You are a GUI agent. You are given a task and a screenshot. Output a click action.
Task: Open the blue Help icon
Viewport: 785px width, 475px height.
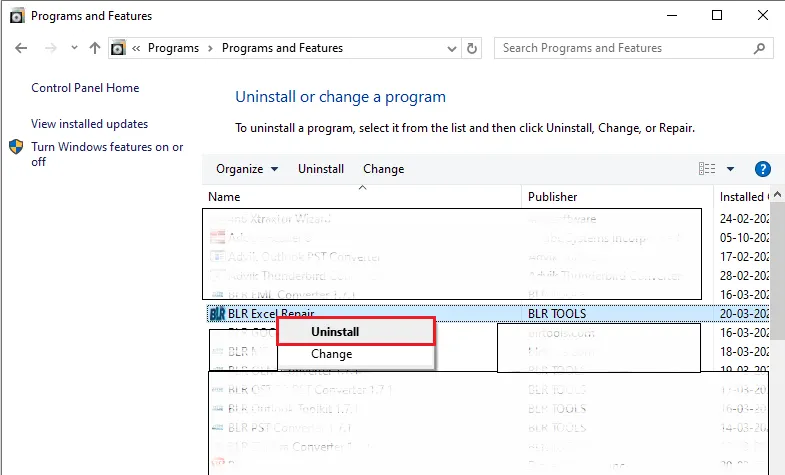pyautogui.click(x=762, y=169)
